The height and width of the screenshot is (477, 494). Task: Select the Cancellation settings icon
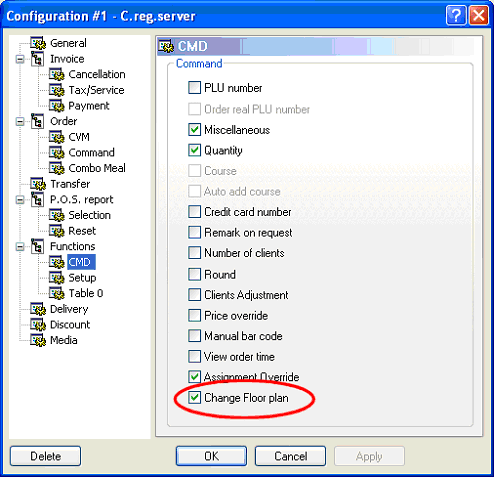click(x=57, y=74)
